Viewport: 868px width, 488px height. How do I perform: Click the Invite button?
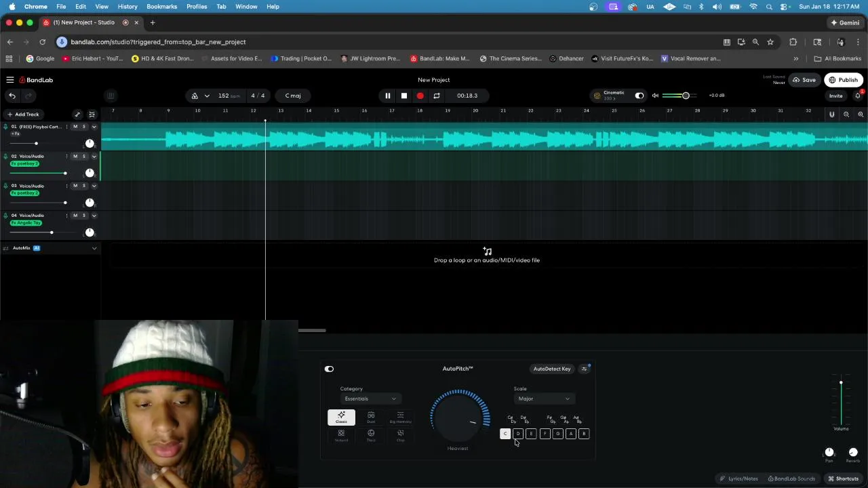pos(835,96)
